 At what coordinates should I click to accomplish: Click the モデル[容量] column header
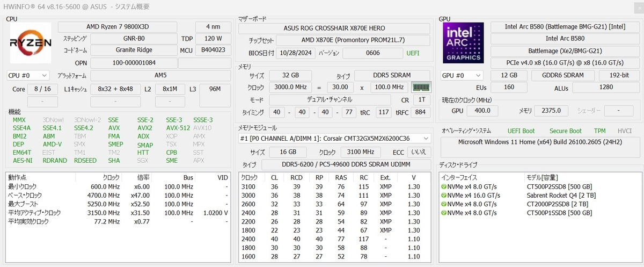tap(542, 177)
